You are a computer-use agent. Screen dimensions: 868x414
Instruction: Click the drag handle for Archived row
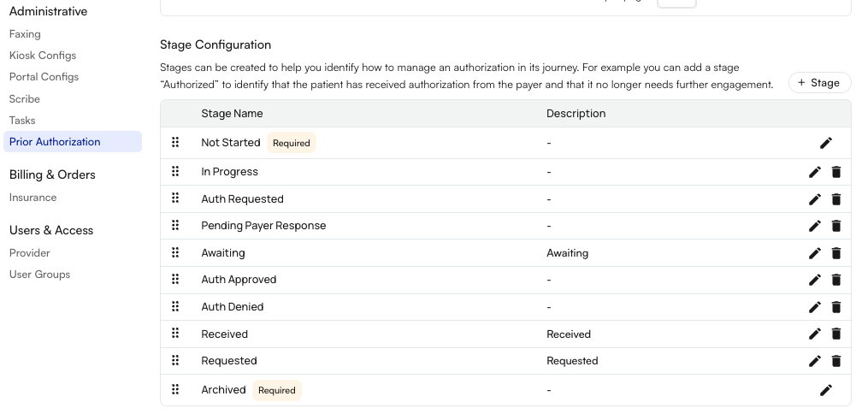175,390
